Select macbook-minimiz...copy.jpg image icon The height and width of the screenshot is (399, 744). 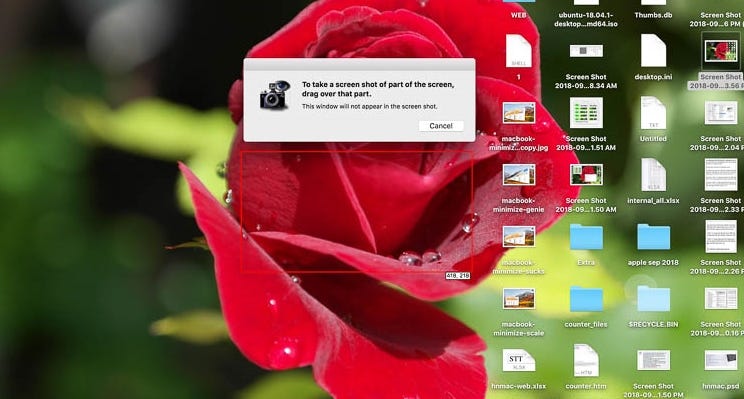point(519,113)
